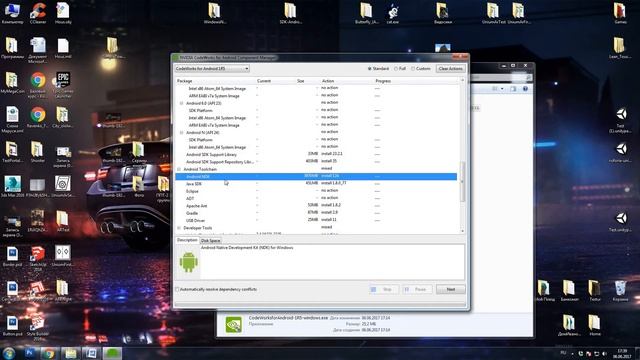This screenshot has width=640, height=360.
Task: Enable Automatically resolve dependency conflicts
Action: 216,289
